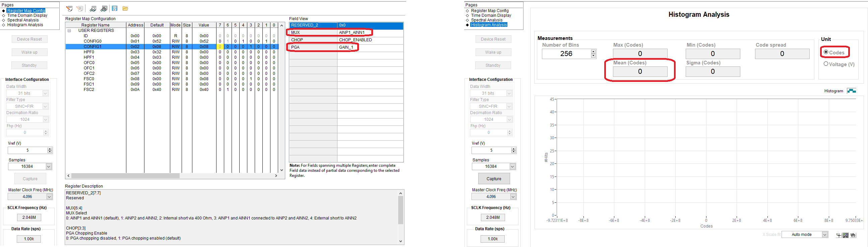
Task: Open Spectral Analysis page in left window
Action: 23,20
